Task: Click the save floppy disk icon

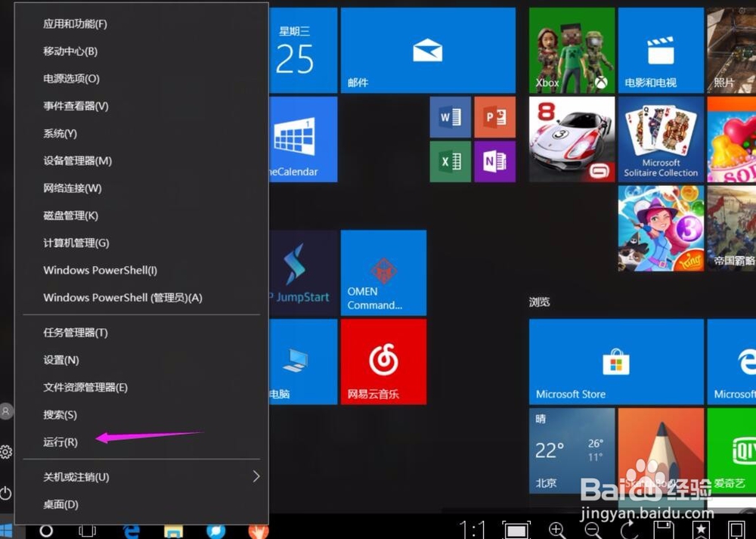Action: tap(664, 529)
